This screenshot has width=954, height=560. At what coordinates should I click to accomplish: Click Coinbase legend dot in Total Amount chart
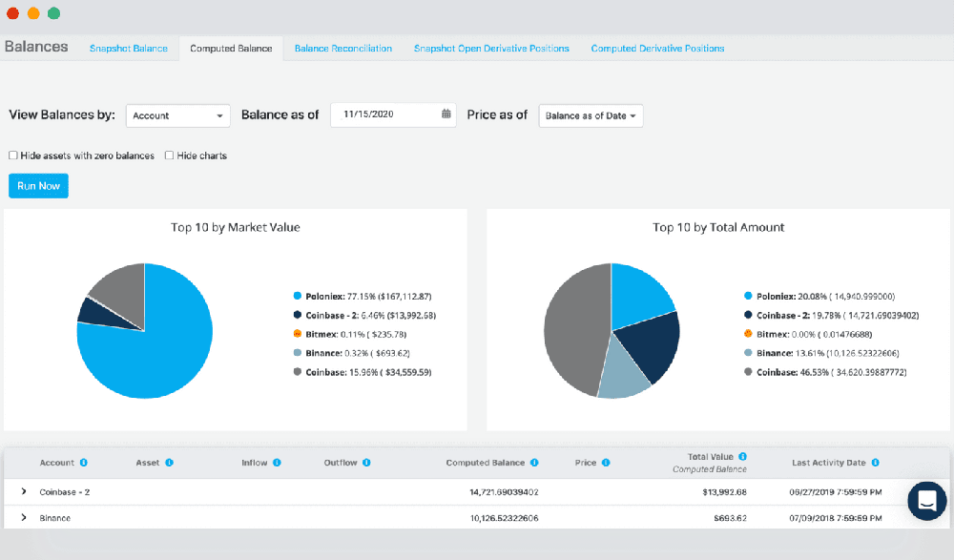[x=748, y=371]
